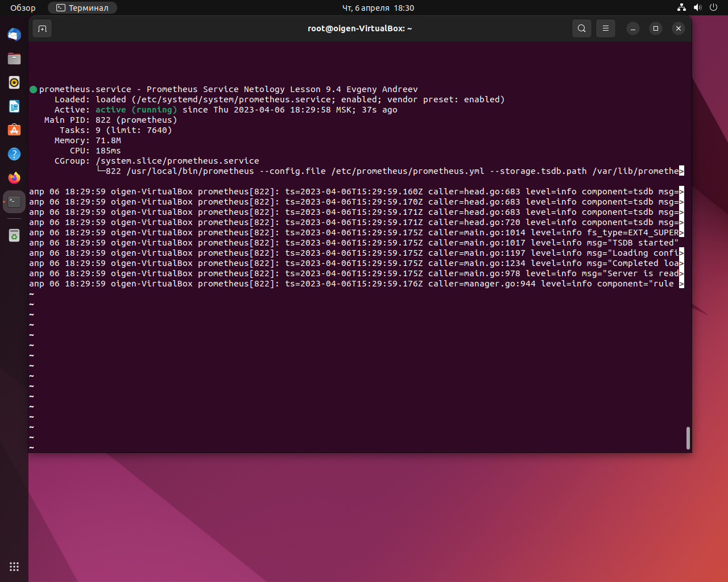Viewport: 728px width, 582px height.
Task: Open Ubuntu Software from the dock
Action: [x=14, y=130]
